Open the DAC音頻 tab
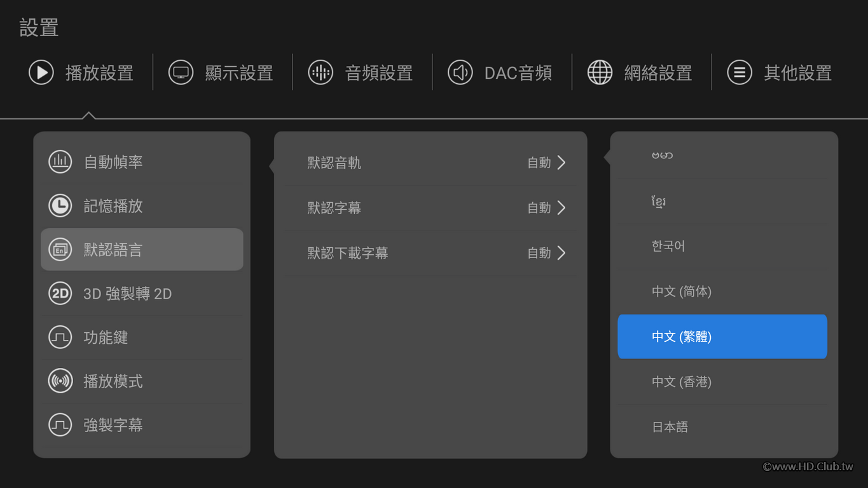 coord(500,72)
